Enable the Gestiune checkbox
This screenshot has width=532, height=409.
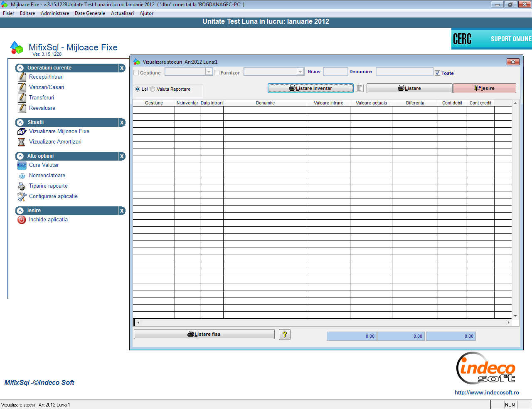pos(136,73)
